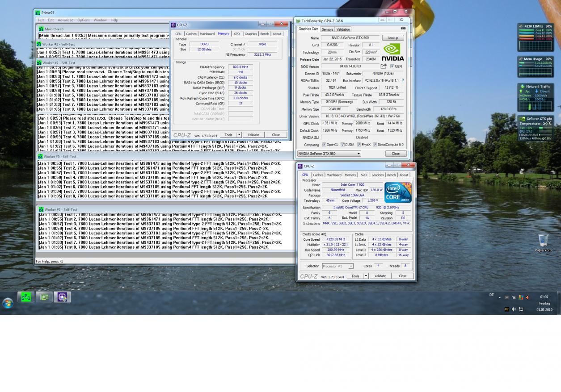Open the Test menu in Prime95
The height and width of the screenshot is (392, 561).
(x=41, y=20)
